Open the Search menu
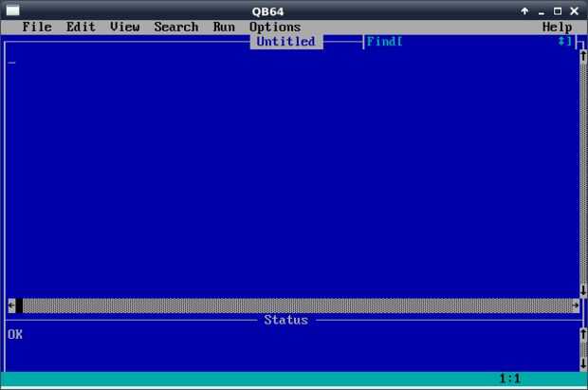Image resolution: width=588 pixels, height=390 pixels. 176,27
